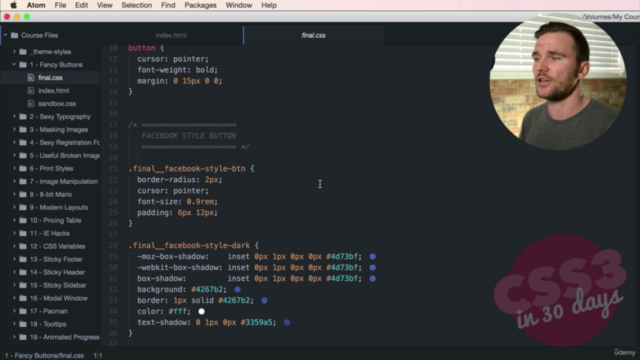Viewport: 640px width, 360px height.
Task: Click the 12 - CSS Variables folder icon
Action: [23, 247]
